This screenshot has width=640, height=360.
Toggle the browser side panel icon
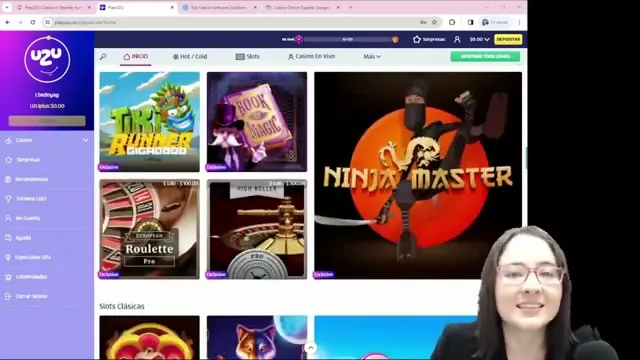(470, 22)
